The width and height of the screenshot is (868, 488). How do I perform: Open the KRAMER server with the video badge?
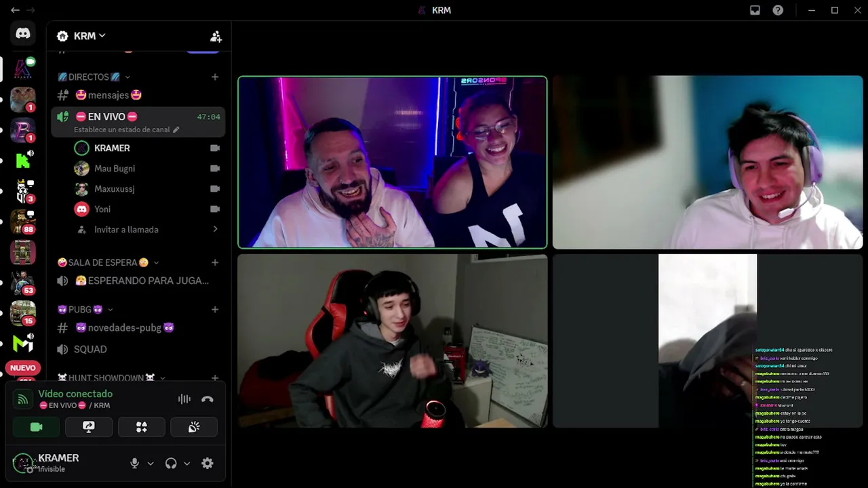point(23,68)
